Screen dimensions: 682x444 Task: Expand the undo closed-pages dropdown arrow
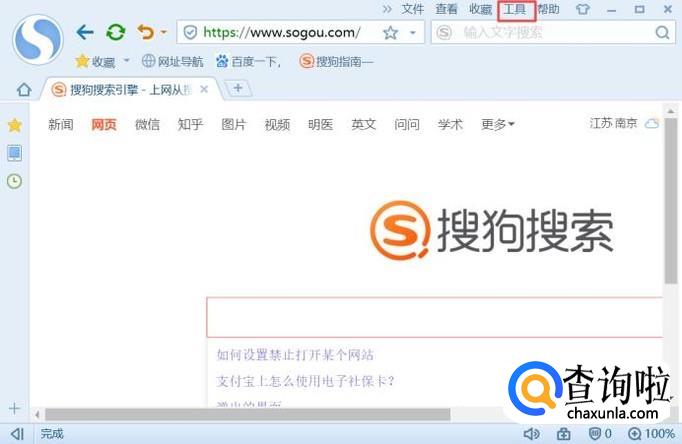164,32
